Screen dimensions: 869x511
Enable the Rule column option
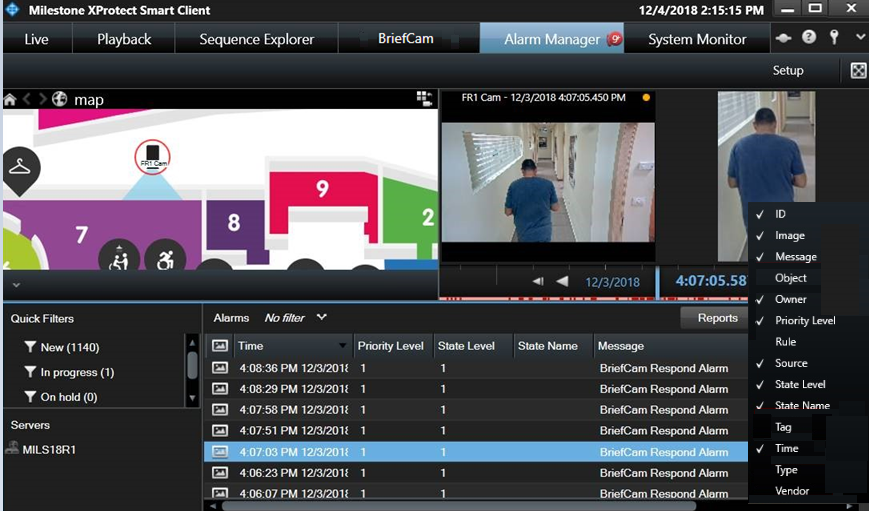785,341
